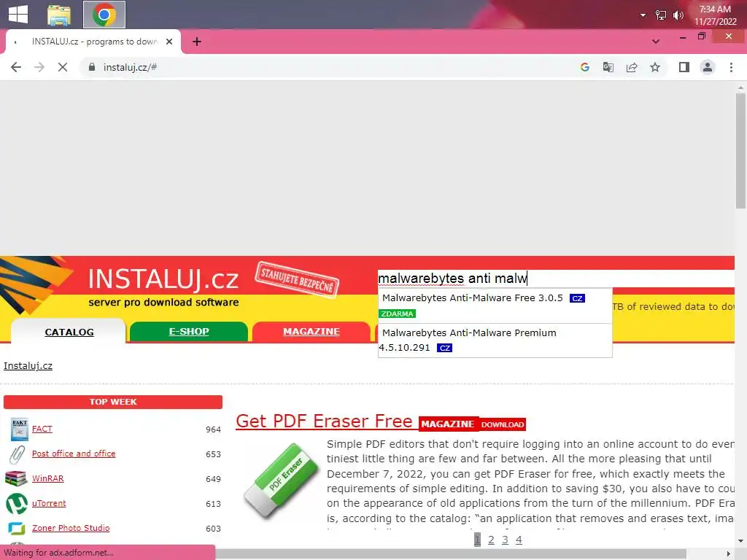Click the scroll up arrow
Viewport: 747px width, 560px height.
(740, 87)
